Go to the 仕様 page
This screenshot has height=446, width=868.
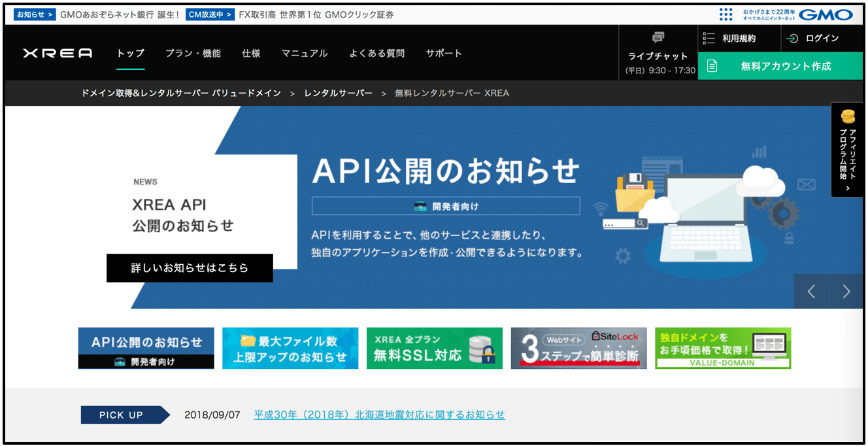pos(252,54)
